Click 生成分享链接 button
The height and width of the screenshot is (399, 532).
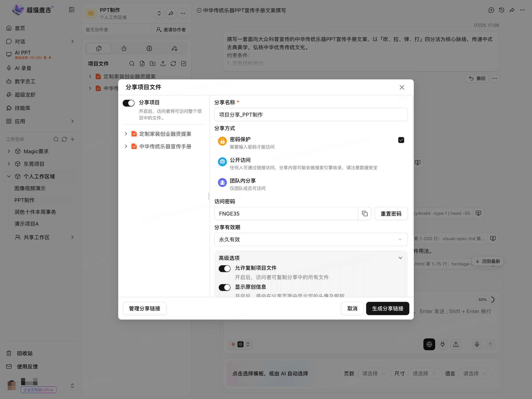coord(388,309)
